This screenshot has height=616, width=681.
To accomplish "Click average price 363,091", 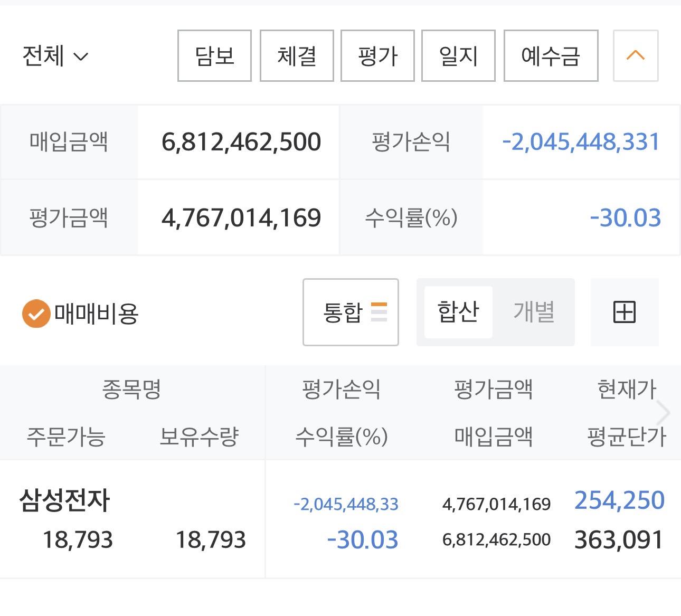I will [x=619, y=540].
